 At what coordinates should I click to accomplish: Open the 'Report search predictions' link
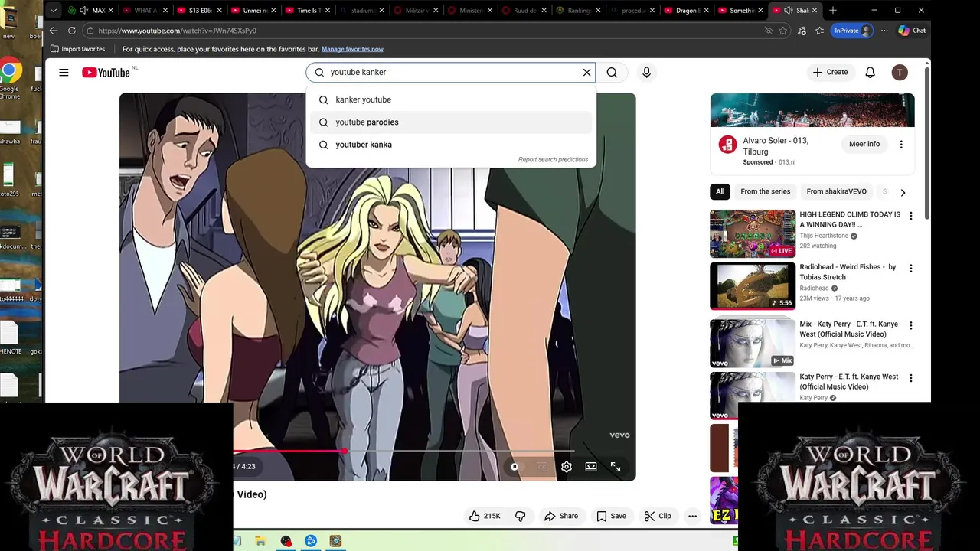pos(553,160)
